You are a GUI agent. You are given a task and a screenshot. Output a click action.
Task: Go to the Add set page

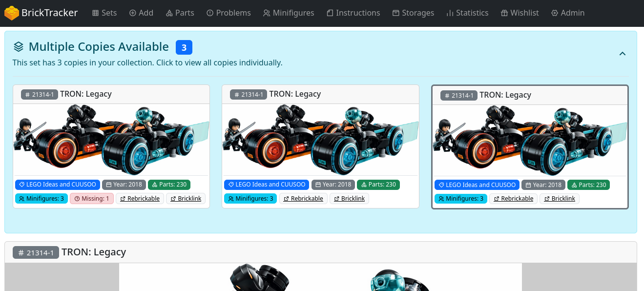(x=141, y=13)
